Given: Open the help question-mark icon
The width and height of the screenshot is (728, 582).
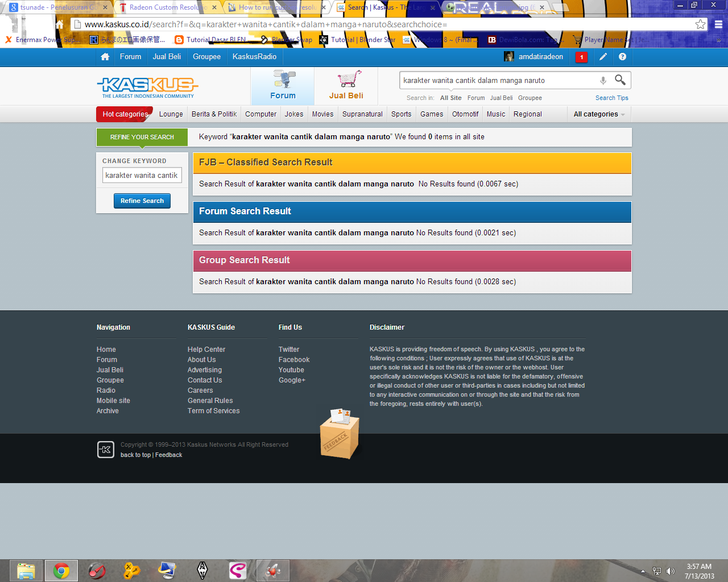Looking at the screenshot, I should coord(622,57).
